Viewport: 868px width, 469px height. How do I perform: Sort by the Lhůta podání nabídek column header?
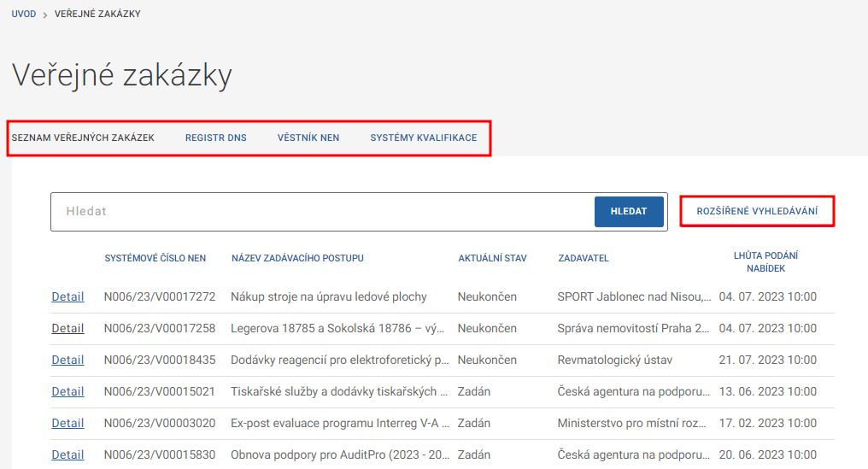click(x=765, y=261)
